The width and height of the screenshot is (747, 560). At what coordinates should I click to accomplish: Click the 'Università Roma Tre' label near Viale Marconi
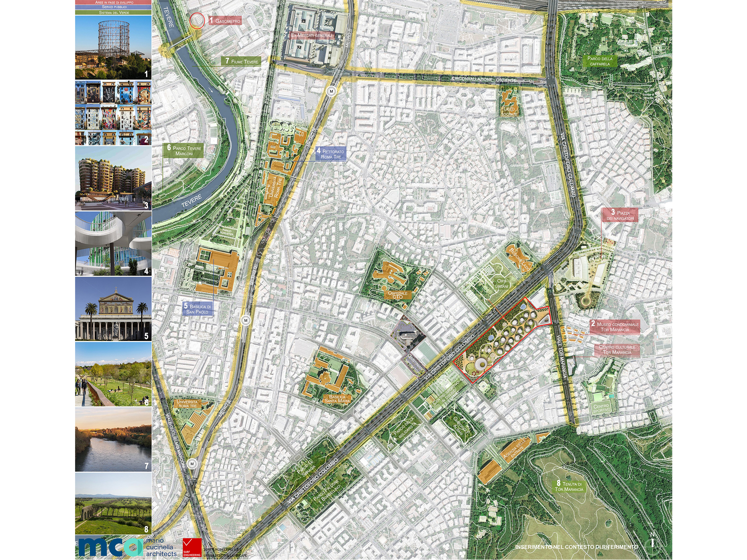[x=187, y=404]
